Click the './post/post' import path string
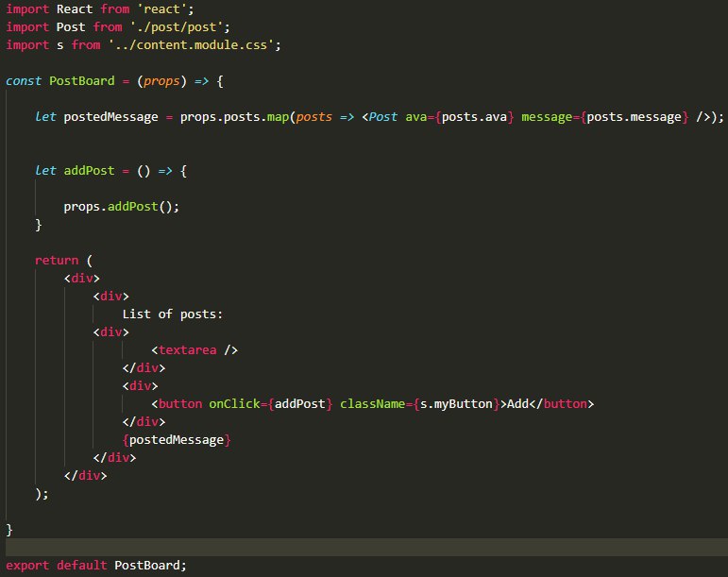 [x=177, y=27]
